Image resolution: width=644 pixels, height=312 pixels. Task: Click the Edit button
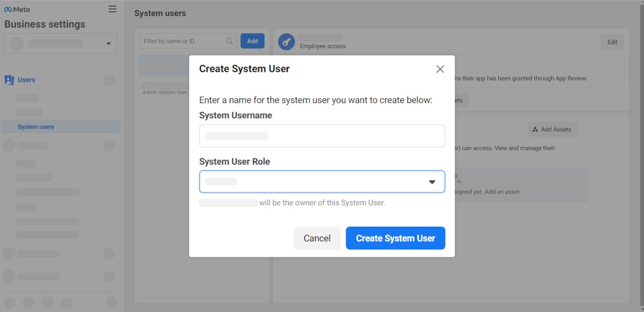612,42
